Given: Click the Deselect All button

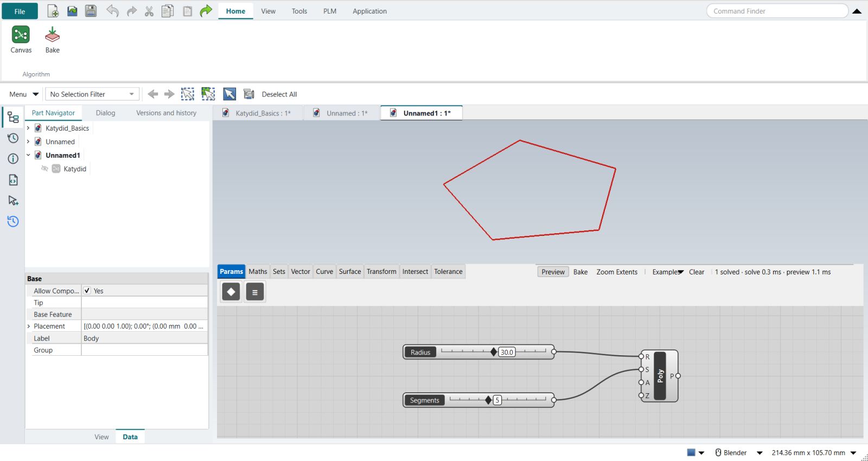Looking at the screenshot, I should point(279,94).
